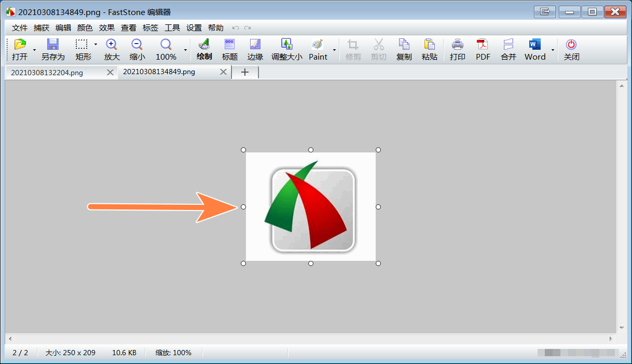632x364 pixels.
Task: Open the 帮助 (Help) menu
Action: point(216,28)
